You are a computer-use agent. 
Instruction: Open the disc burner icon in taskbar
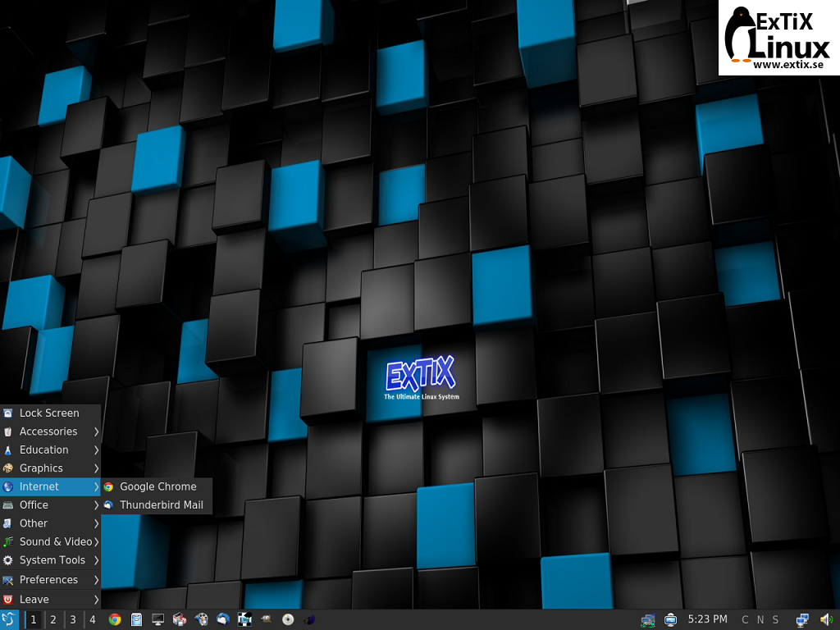(x=288, y=620)
